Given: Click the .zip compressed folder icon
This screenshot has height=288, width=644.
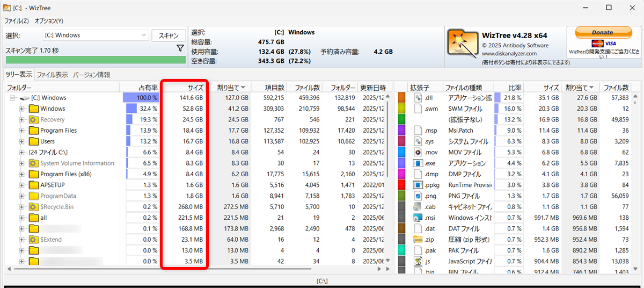Looking at the screenshot, I should click(418, 240).
